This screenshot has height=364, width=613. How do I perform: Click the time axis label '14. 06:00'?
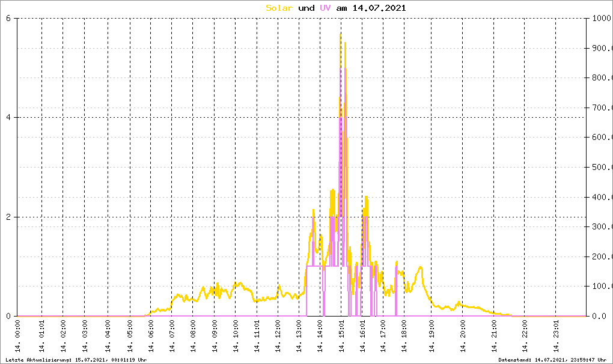tap(150, 336)
